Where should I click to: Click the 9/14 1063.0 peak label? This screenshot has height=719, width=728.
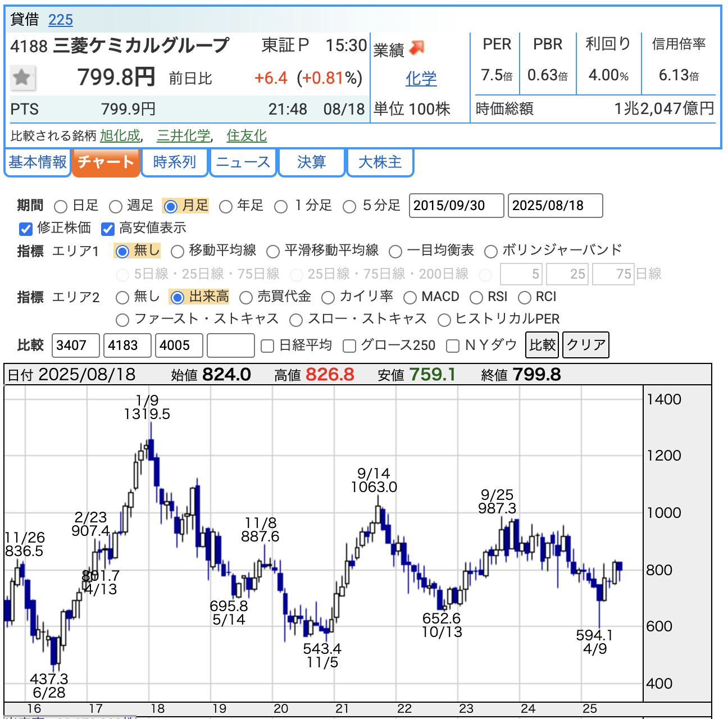374,480
